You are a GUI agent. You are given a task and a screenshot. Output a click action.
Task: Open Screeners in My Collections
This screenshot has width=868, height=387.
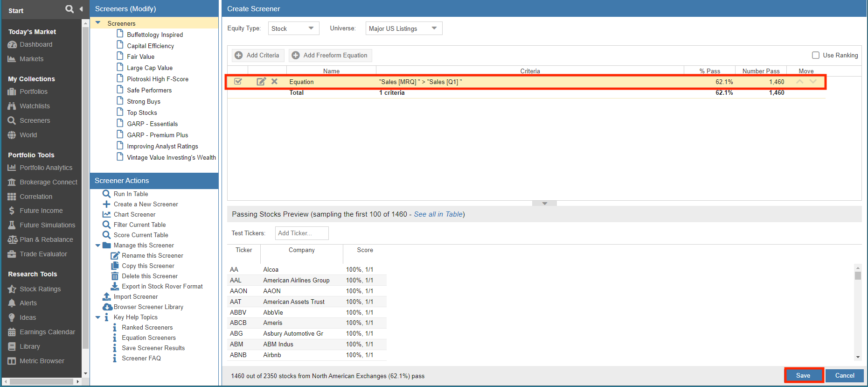[35, 120]
